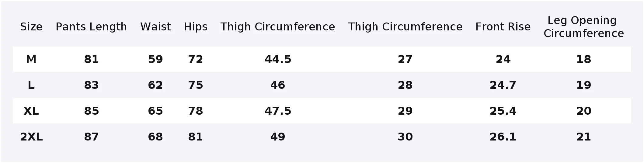
Task: Click the Pants Length column header
Action: coord(91,27)
